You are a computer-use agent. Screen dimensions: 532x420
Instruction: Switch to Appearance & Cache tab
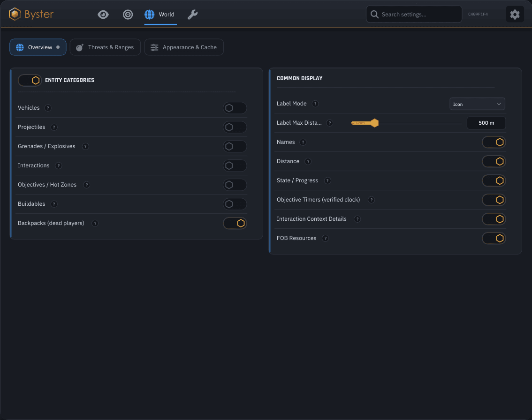pos(184,47)
